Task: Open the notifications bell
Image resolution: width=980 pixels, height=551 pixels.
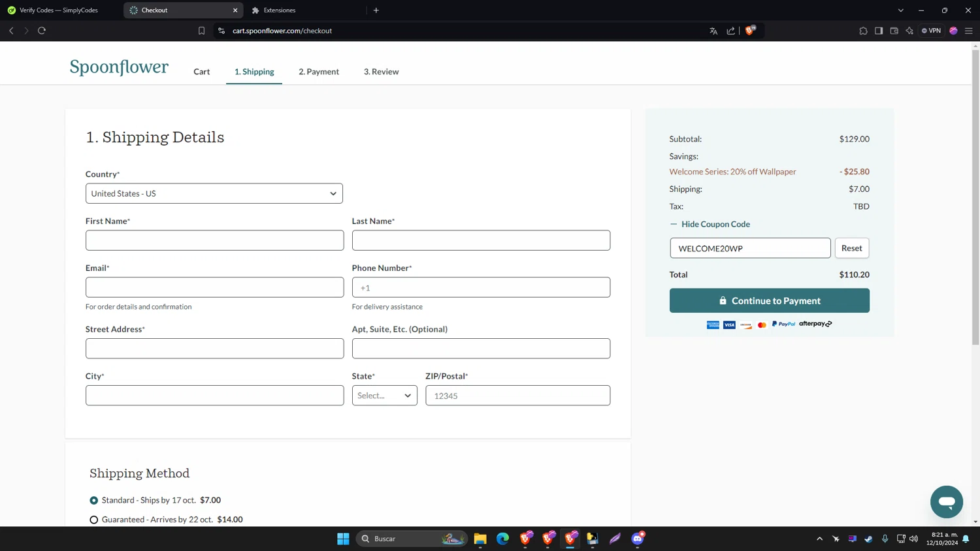Action: tap(966, 539)
